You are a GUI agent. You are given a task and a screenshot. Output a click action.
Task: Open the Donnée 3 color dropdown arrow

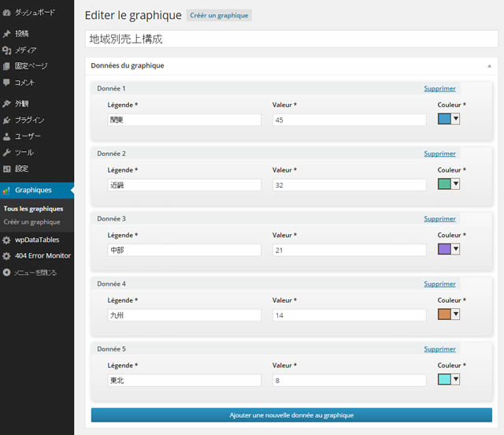click(x=455, y=249)
